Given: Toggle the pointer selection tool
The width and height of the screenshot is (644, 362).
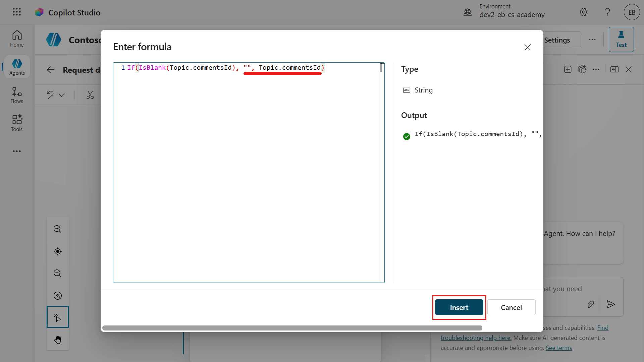Looking at the screenshot, I should (x=57, y=317).
